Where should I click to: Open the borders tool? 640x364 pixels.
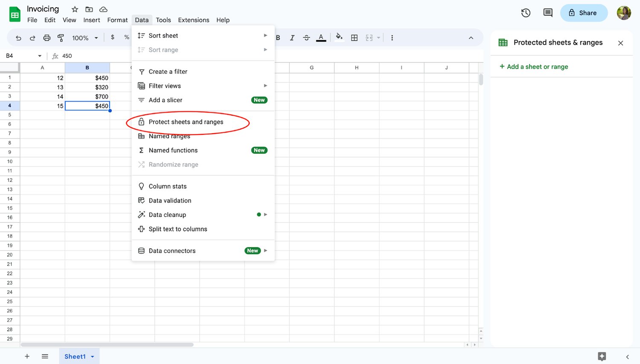(354, 38)
